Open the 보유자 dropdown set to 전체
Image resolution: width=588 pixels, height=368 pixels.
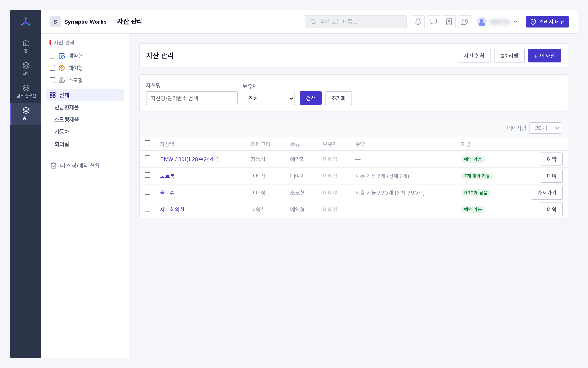pos(268,98)
